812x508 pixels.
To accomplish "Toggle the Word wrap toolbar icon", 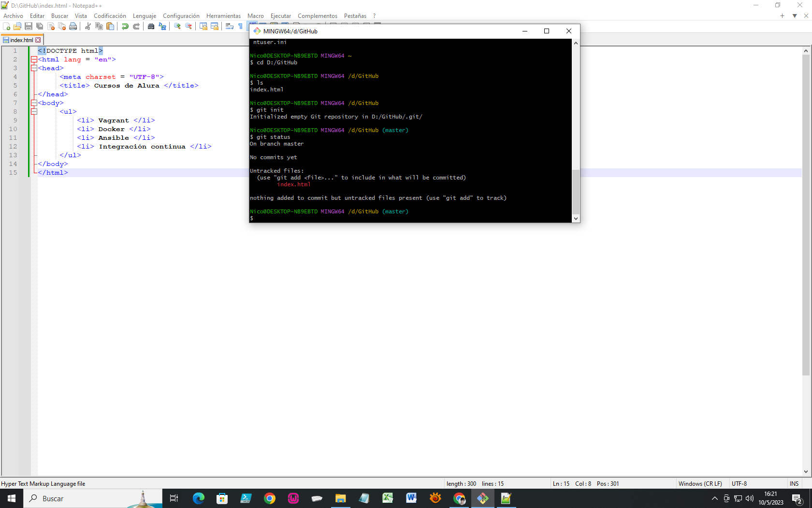I will click(x=230, y=26).
